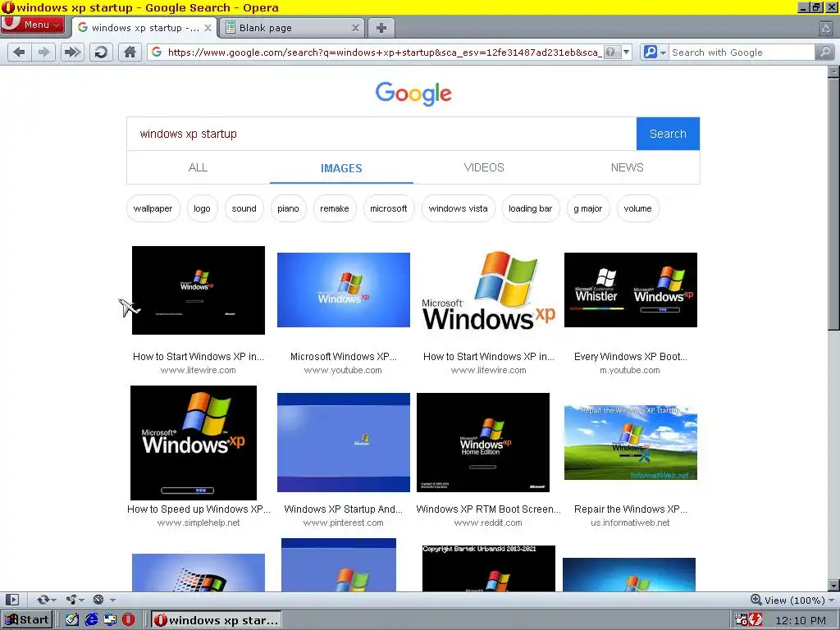This screenshot has height=630, width=840.
Task: Click the Fast Forward double-arrow button
Action: click(72, 52)
